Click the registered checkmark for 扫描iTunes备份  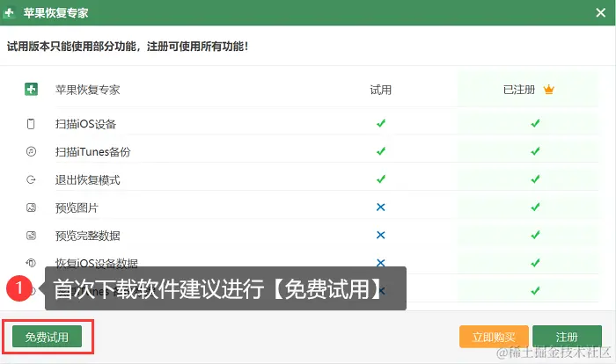click(535, 151)
